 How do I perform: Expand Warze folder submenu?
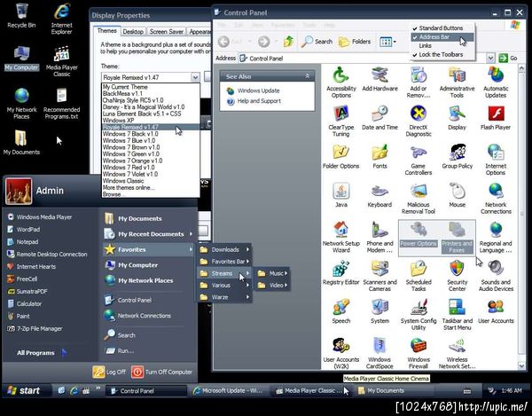coord(224,297)
